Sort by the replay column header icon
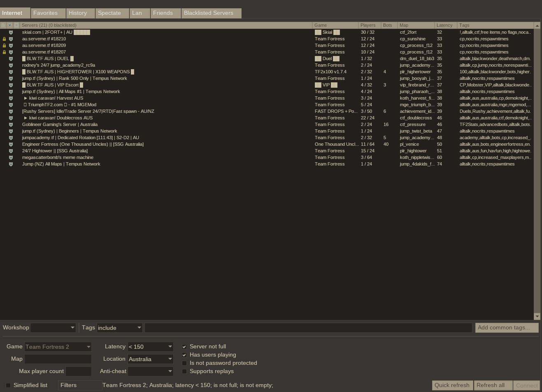The width and height of the screenshot is (542, 392). coord(16,25)
